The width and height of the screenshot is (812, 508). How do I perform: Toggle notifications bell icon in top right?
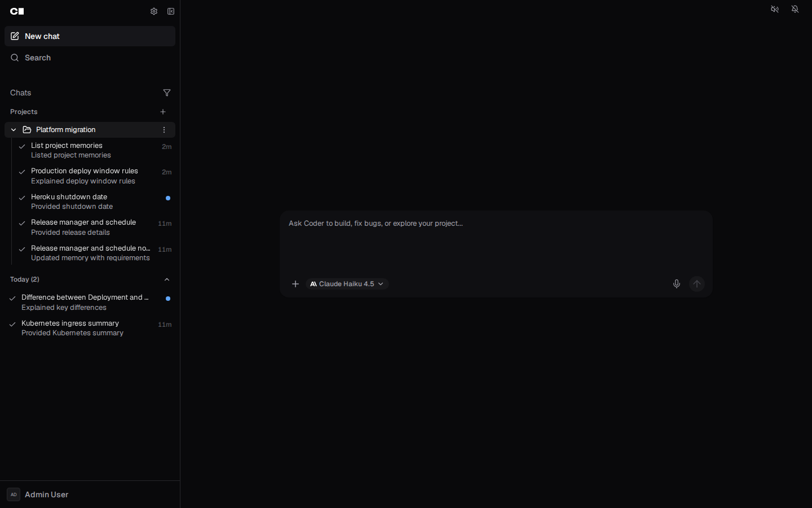(x=795, y=10)
